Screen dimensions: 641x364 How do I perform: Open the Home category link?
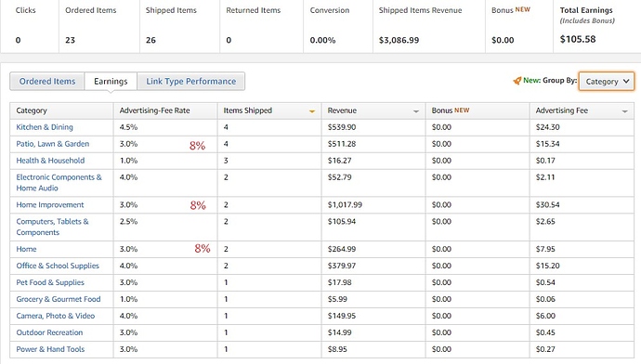26,249
